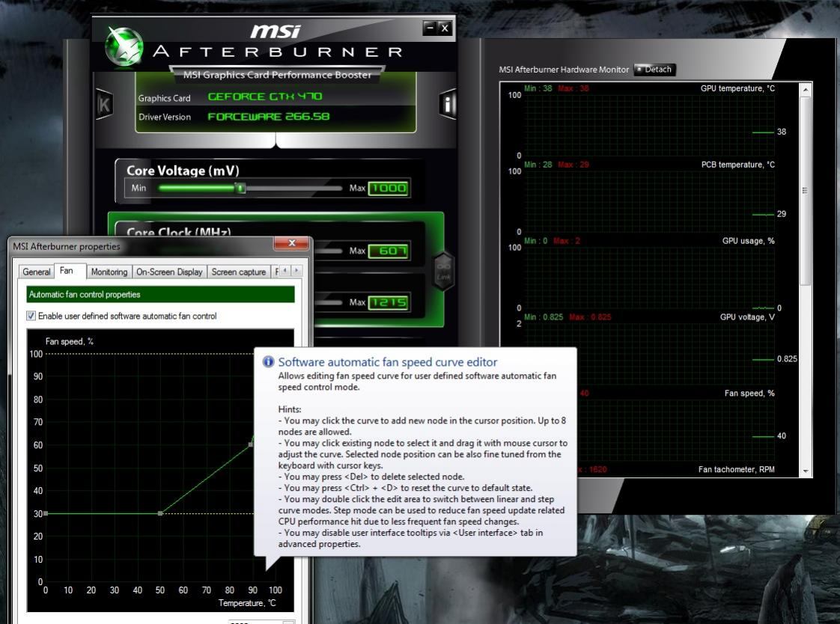Click the Automatic fan control properties header
The image size is (840, 624).
pos(160,294)
